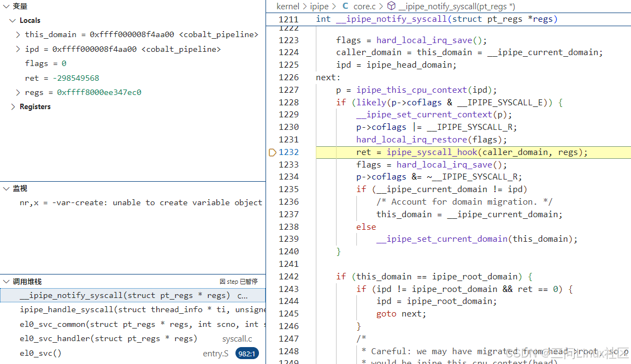
Task: Click the C file type icon in breadcrumb
Action: [345, 6]
